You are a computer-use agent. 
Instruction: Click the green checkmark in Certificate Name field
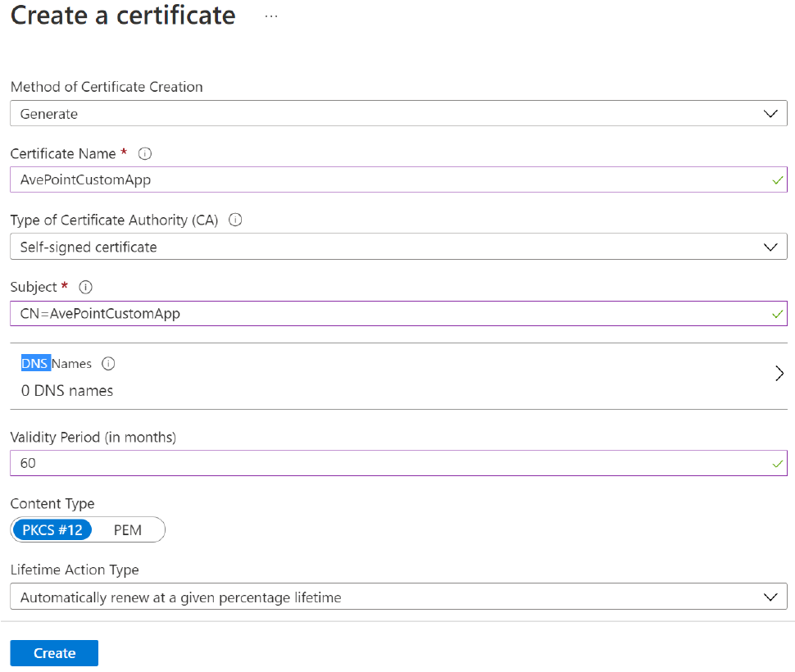tap(777, 179)
